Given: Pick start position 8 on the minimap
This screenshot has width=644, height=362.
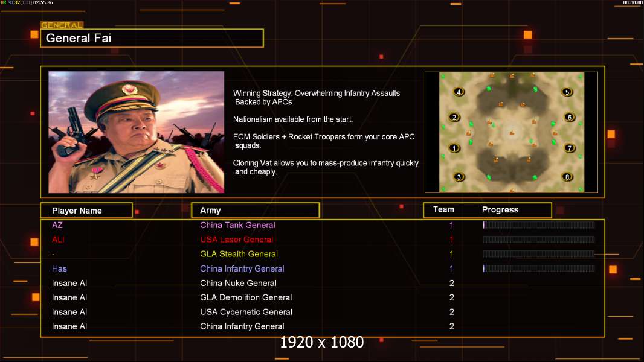Looking at the screenshot, I should point(567,177).
